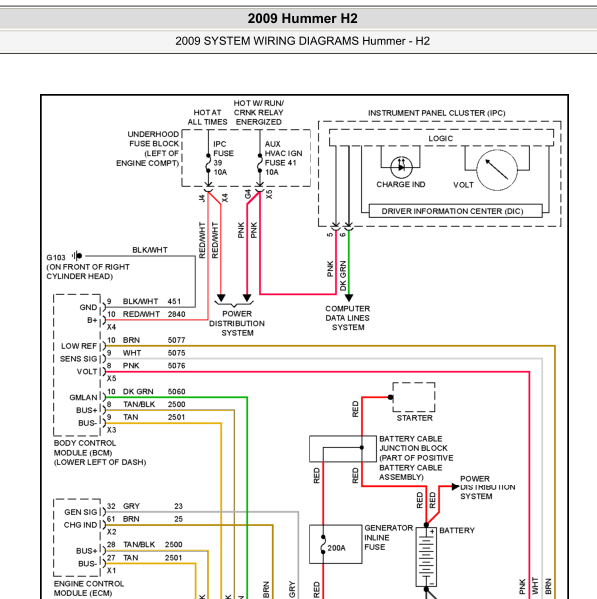The height and width of the screenshot is (599, 597).
Task: Click the "GEN SIG" terminal label
Action: coord(81,512)
